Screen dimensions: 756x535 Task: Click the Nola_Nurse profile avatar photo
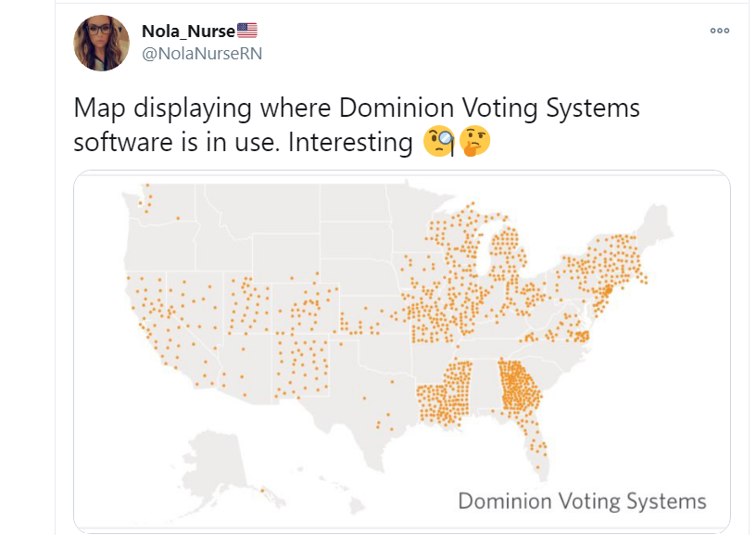click(101, 43)
